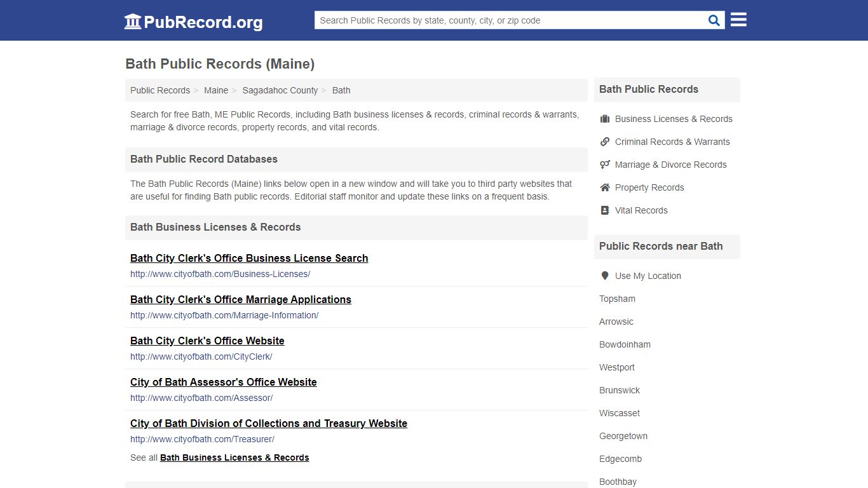Open City of Bath Division of Collections and Treasury Website

[x=269, y=423]
